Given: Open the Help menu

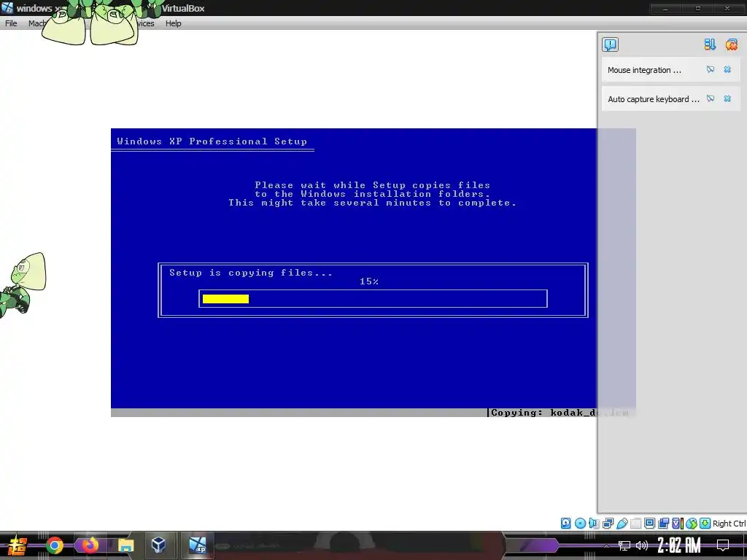Looking at the screenshot, I should click(174, 23).
